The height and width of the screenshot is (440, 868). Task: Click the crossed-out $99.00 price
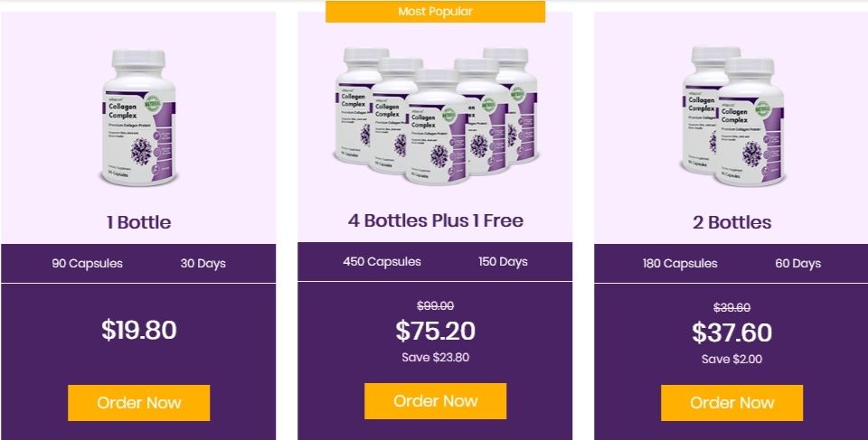435,305
